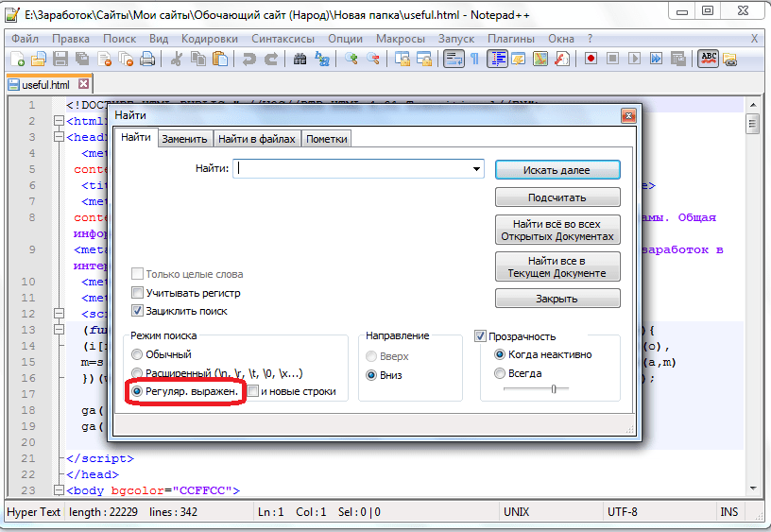Click the 'Искать далее' button
Screen dimensions: 771x532
pos(557,170)
